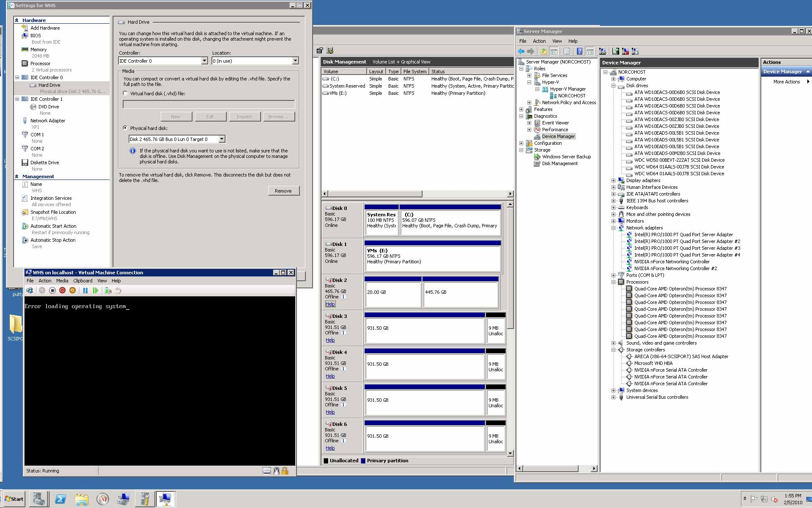Open the Clipboard menu in VM Connection

click(82, 281)
